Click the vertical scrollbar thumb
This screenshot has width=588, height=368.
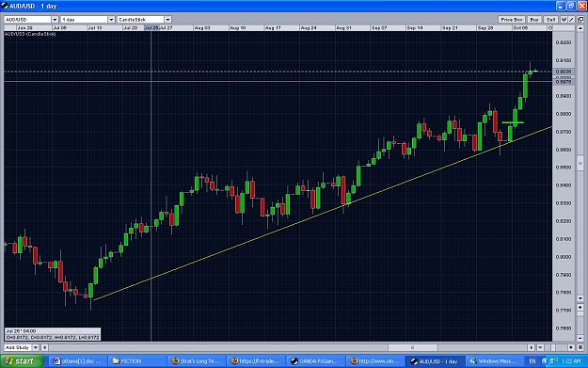coord(580,163)
